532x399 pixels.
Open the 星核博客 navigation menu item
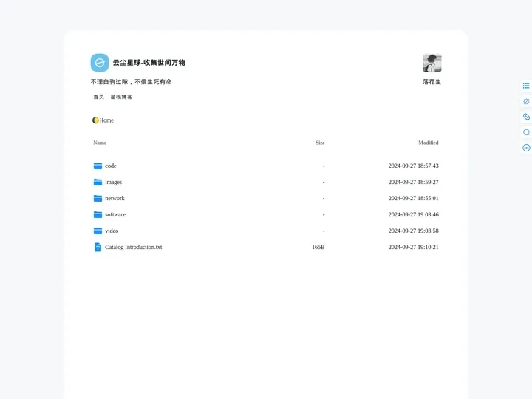coord(121,97)
